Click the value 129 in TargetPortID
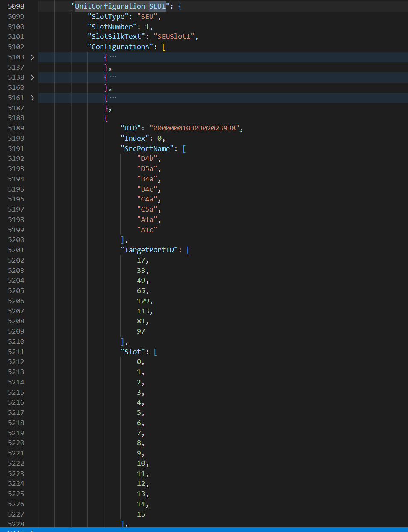 [x=143, y=301]
